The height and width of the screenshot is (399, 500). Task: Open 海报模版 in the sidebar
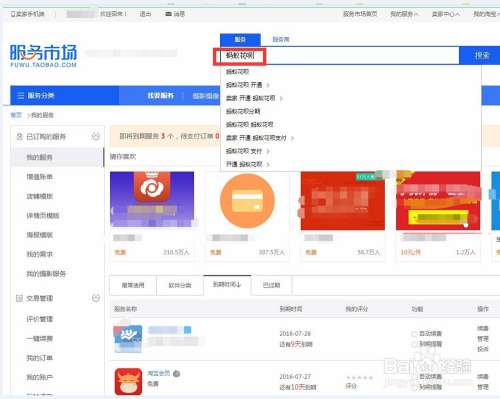tap(40, 235)
